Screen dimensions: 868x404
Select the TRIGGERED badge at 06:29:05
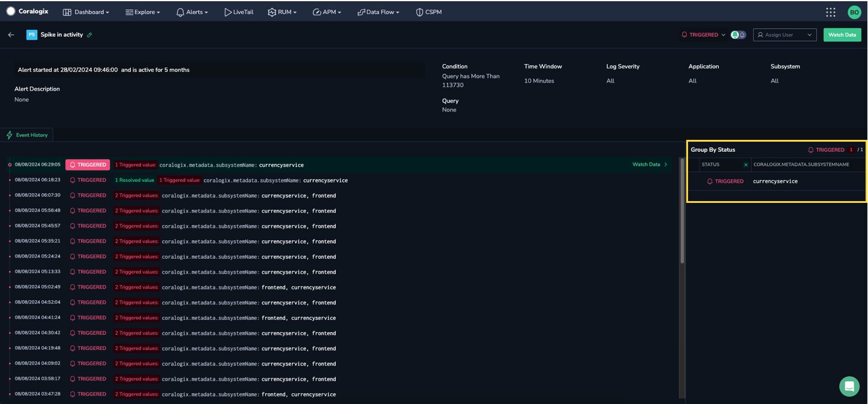coord(88,164)
